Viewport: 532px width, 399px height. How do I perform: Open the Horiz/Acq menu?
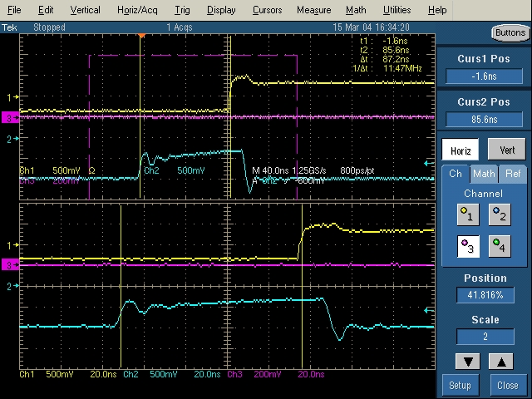tap(137, 10)
